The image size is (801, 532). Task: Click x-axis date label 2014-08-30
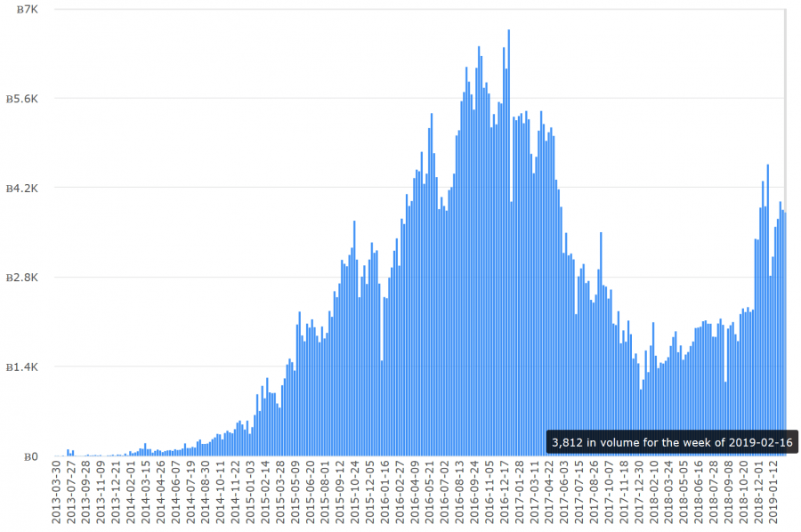point(206,492)
